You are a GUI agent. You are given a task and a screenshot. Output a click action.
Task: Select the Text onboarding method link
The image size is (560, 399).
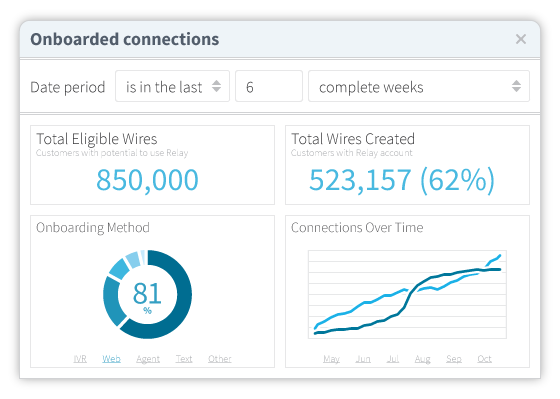tap(184, 358)
